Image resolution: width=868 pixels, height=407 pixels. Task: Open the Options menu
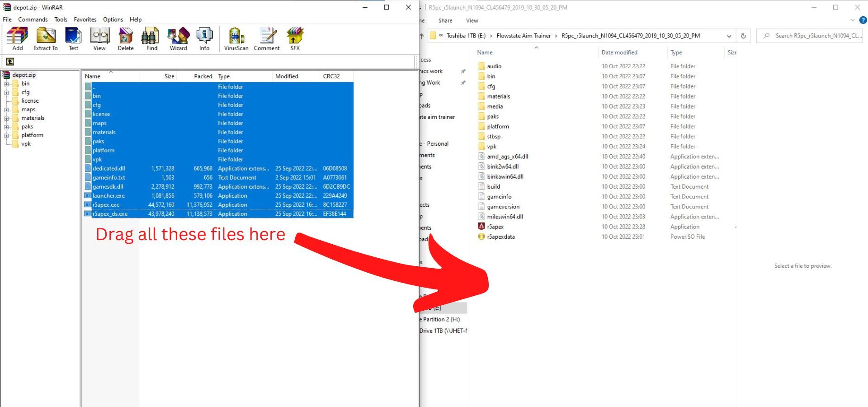coord(113,19)
